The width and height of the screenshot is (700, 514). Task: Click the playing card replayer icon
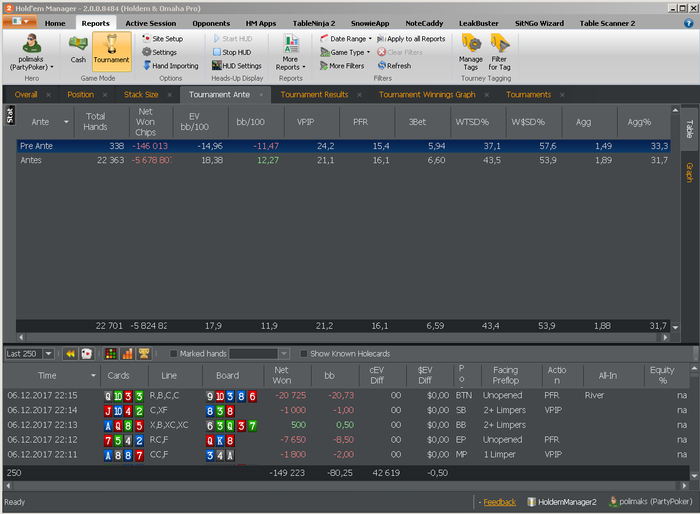pos(86,354)
